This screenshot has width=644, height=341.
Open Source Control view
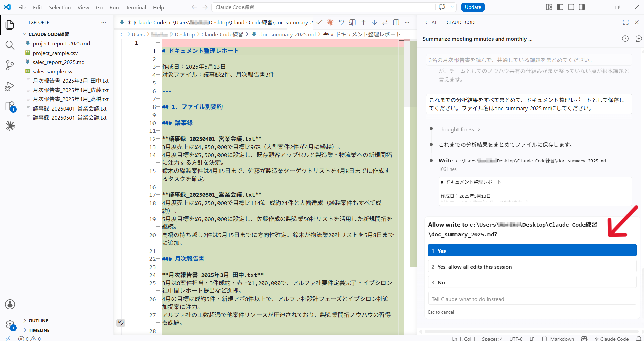(x=10, y=65)
